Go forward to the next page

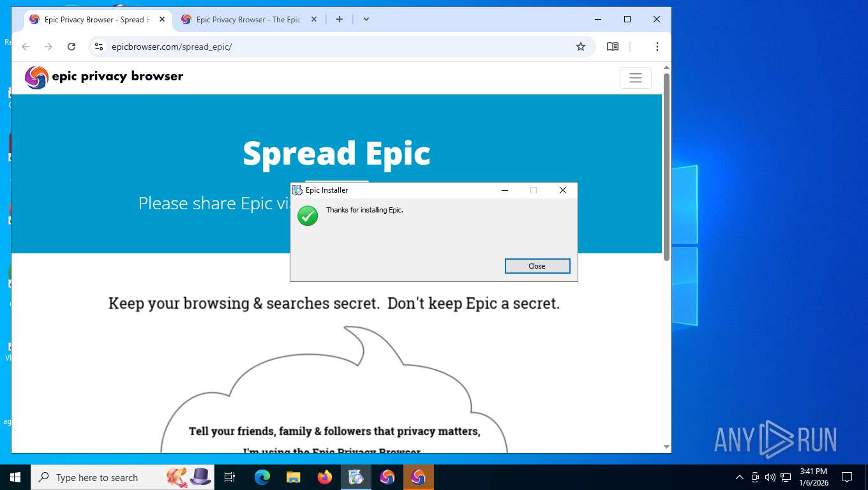tap(49, 47)
